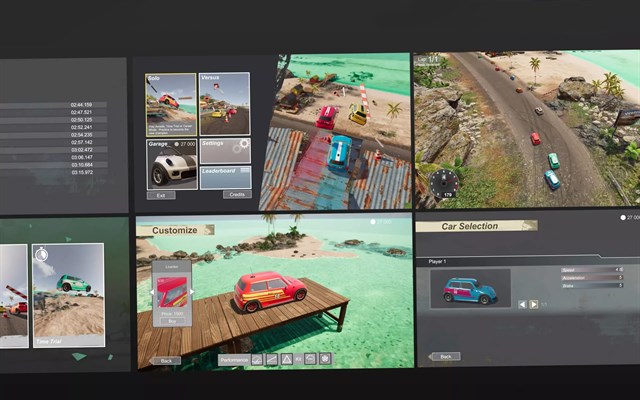The width and height of the screenshot is (640, 400).
Task: Select the triangle icon in Customize toolbar
Action: tap(287, 360)
